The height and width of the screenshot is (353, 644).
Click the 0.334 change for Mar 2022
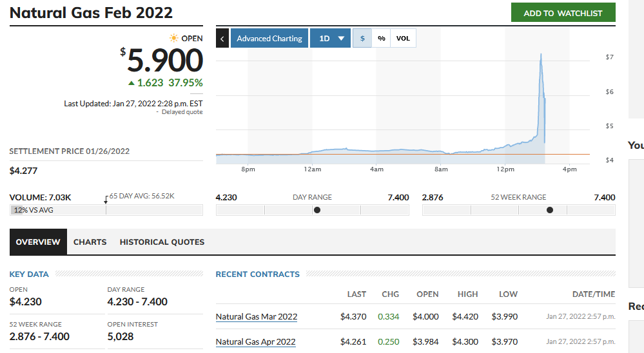[389, 316]
